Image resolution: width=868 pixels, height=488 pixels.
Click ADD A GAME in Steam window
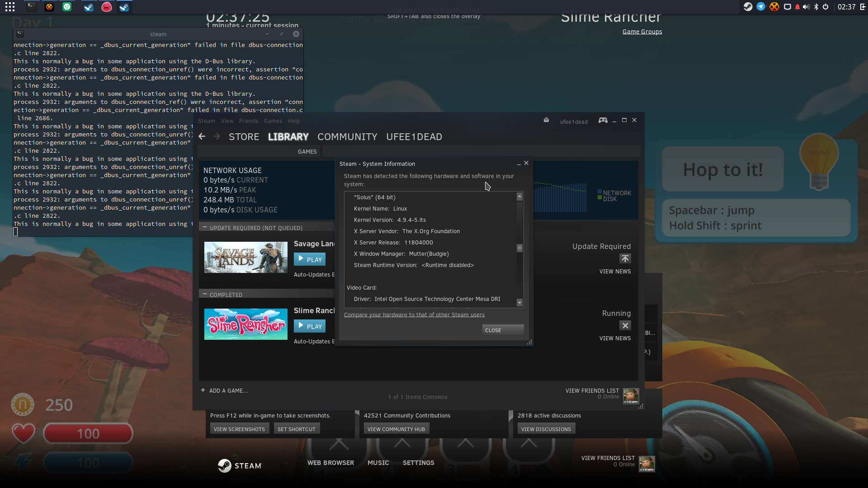[228, 391]
